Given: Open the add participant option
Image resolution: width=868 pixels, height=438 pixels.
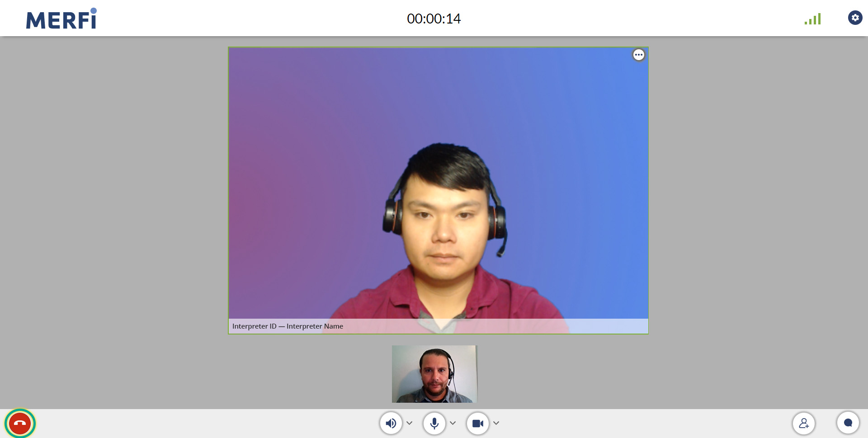Looking at the screenshot, I should (803, 424).
